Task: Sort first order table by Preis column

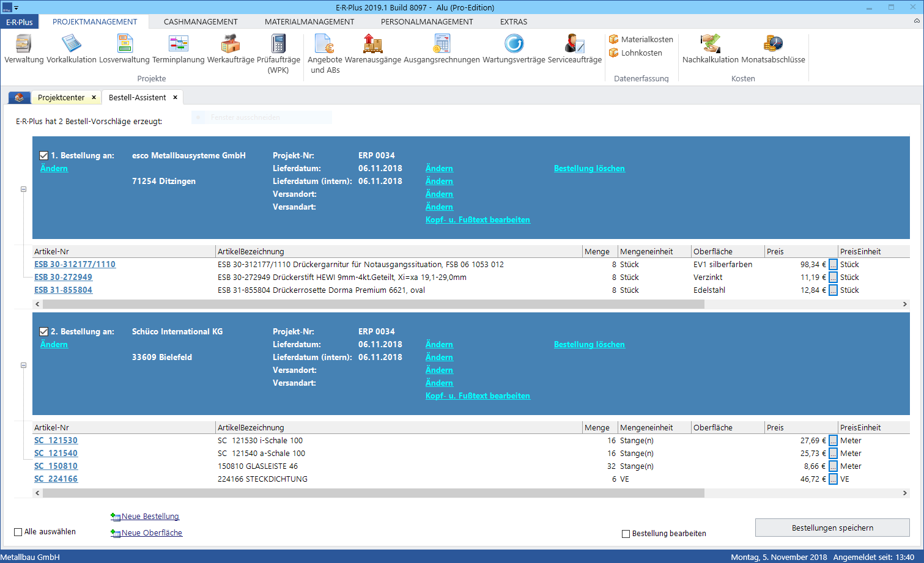Action: click(x=801, y=251)
